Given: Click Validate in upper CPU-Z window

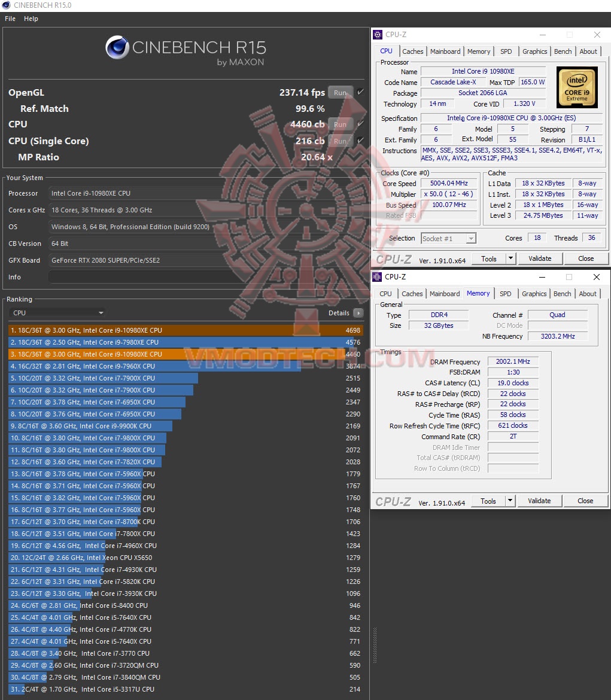Looking at the screenshot, I should click(x=540, y=258).
